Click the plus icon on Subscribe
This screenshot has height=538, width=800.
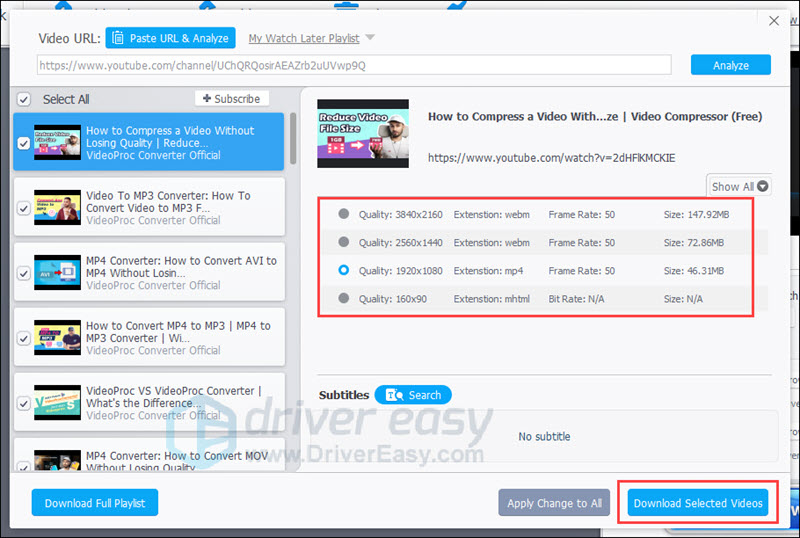tap(207, 98)
